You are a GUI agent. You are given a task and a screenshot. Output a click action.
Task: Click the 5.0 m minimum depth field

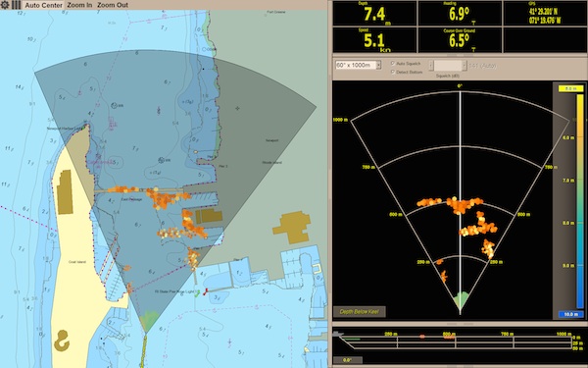pyautogui.click(x=570, y=88)
